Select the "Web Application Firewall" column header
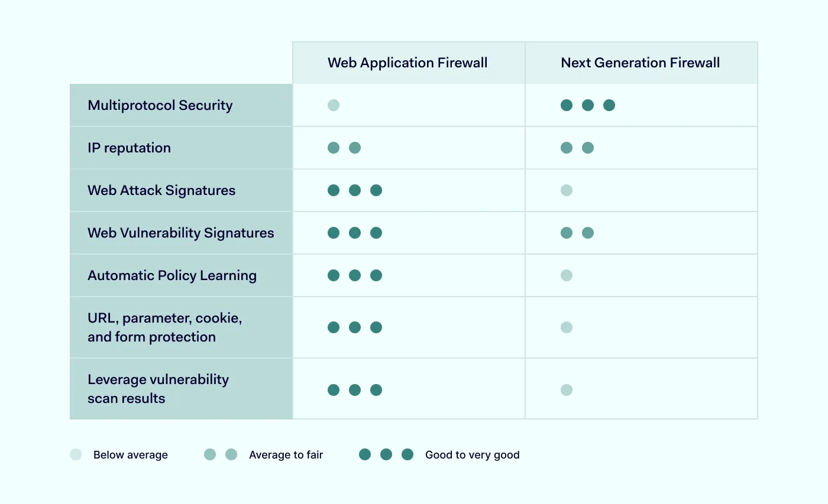This screenshot has width=828, height=504. 407,63
